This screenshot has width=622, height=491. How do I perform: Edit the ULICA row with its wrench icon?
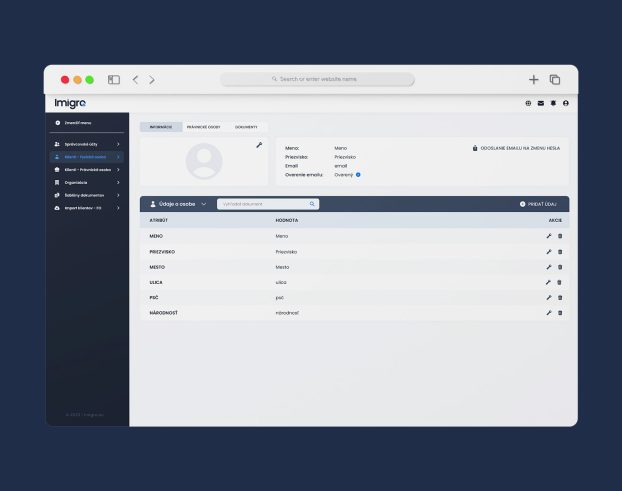548,282
